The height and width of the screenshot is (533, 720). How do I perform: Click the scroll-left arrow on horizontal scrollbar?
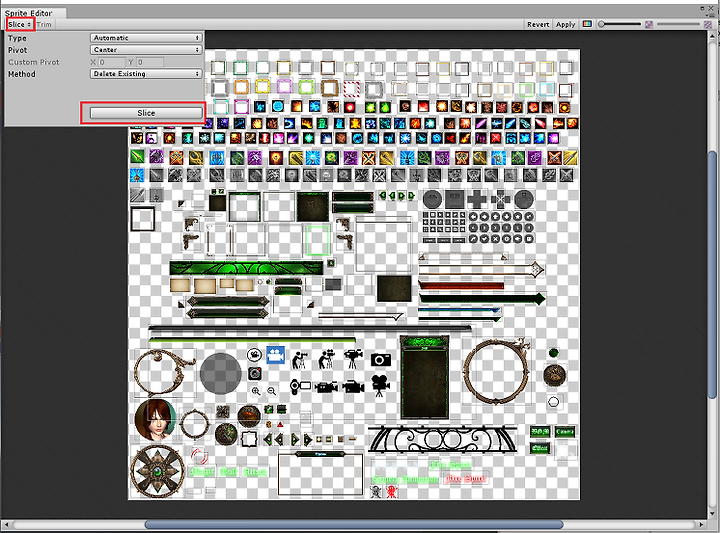7,524
